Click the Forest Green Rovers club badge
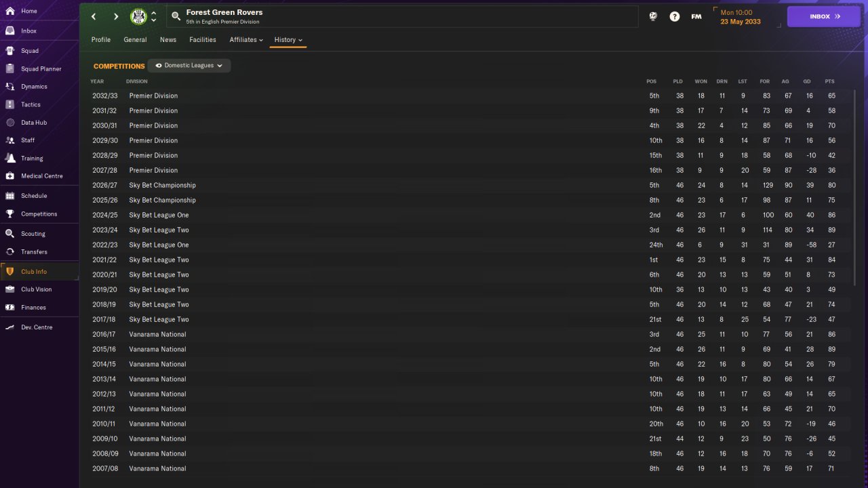This screenshot has height=488, width=868. click(x=138, y=16)
